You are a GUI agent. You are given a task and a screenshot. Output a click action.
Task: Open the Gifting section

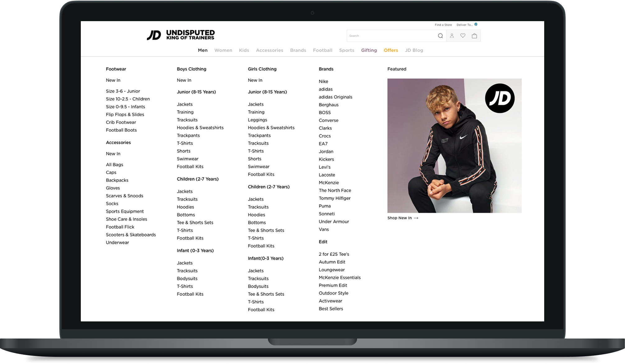coord(369,50)
